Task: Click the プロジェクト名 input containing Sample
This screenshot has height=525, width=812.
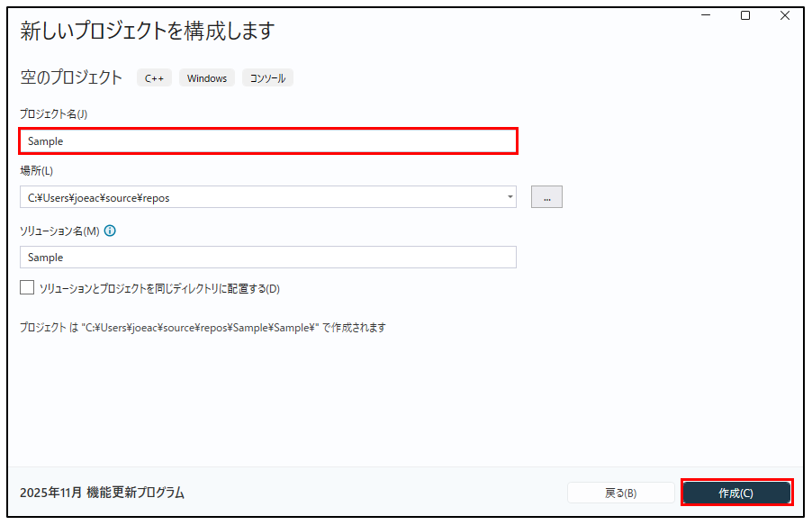Action: [x=267, y=141]
